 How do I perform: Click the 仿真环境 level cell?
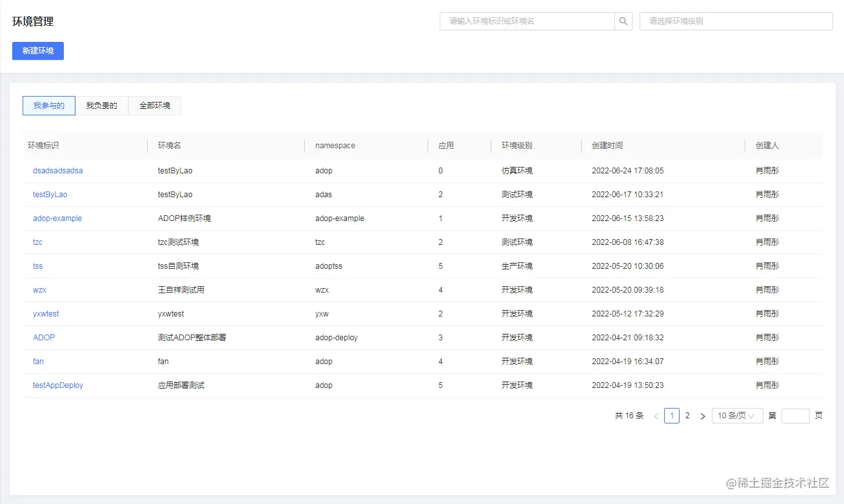(x=517, y=171)
